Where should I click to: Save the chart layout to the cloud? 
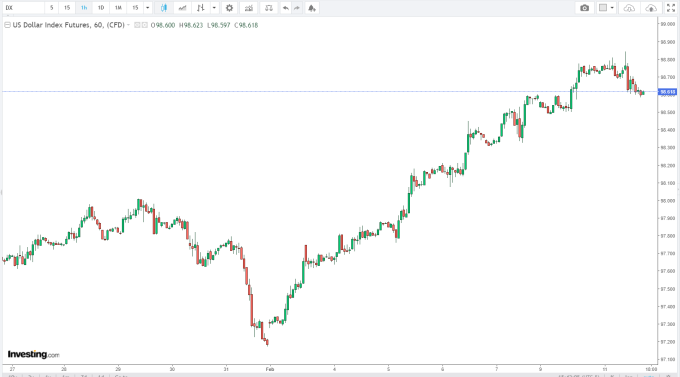(651, 8)
